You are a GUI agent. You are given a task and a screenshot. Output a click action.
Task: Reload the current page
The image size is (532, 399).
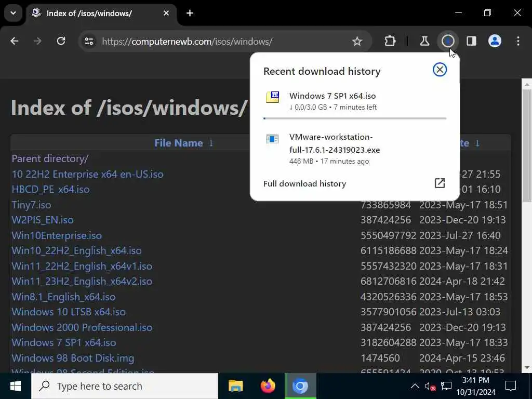[x=61, y=42]
